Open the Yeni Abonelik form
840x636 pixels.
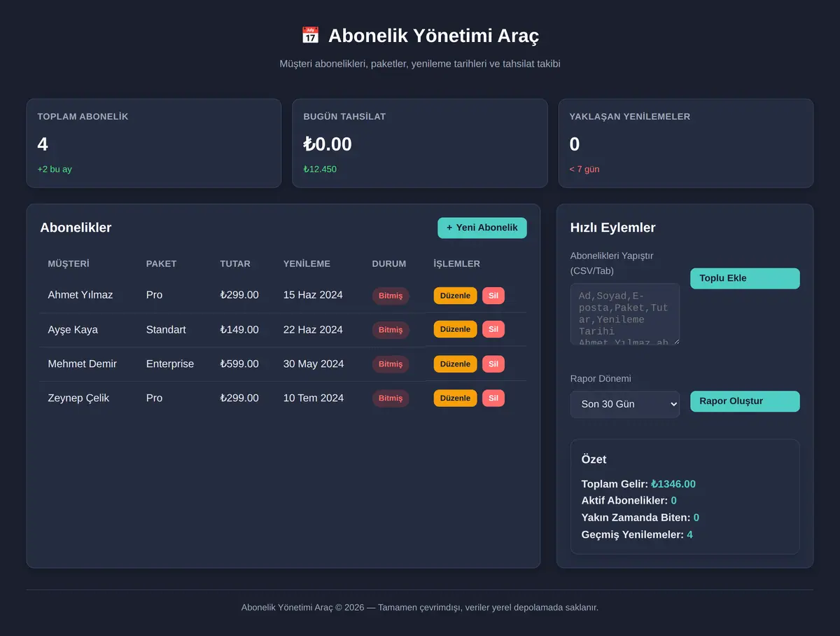point(482,228)
